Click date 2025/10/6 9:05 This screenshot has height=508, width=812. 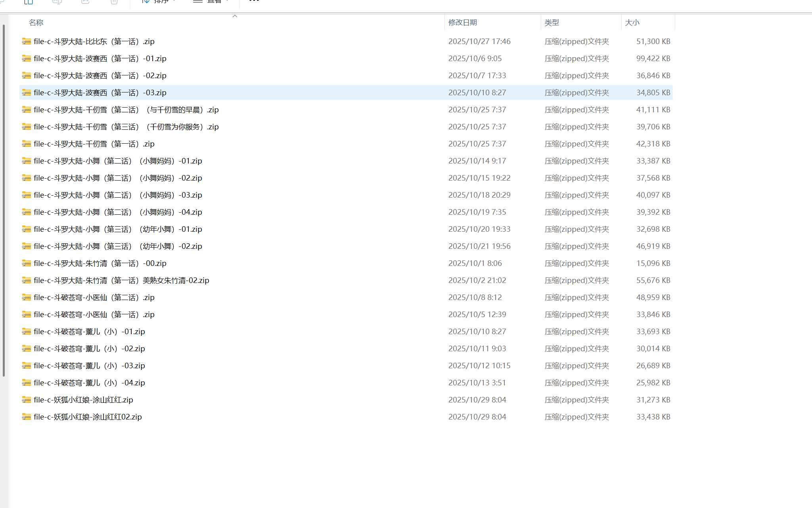point(475,58)
